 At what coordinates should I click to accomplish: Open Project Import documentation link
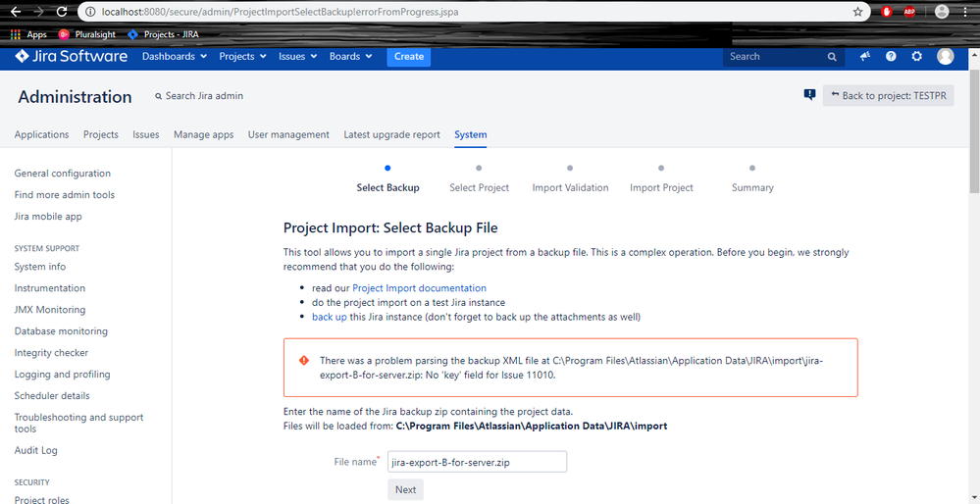[420, 288]
